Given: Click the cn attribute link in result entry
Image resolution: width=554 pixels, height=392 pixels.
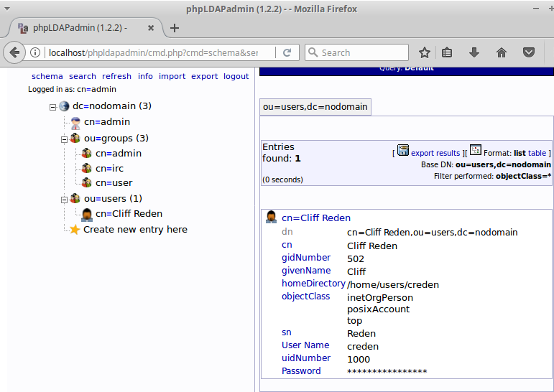Looking at the screenshot, I should tap(287, 245).
